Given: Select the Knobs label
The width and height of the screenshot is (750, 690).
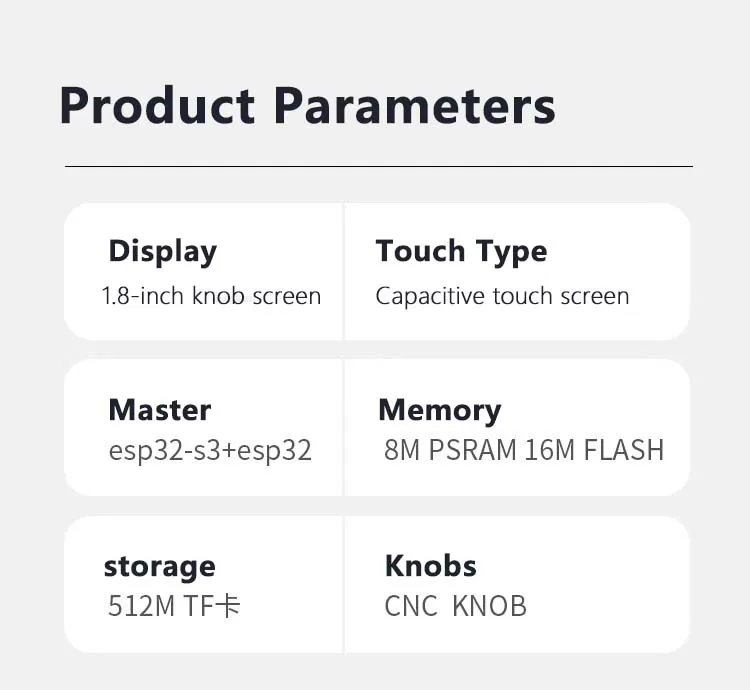Looking at the screenshot, I should (430, 566).
